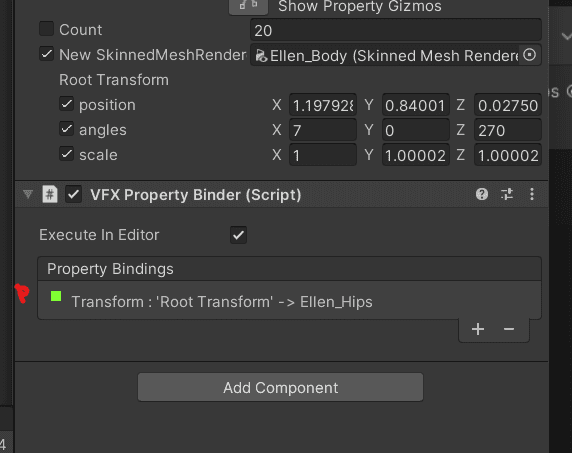Uncheck New SkinnedMeshRenderer override checkbox

pyautogui.click(x=46, y=54)
